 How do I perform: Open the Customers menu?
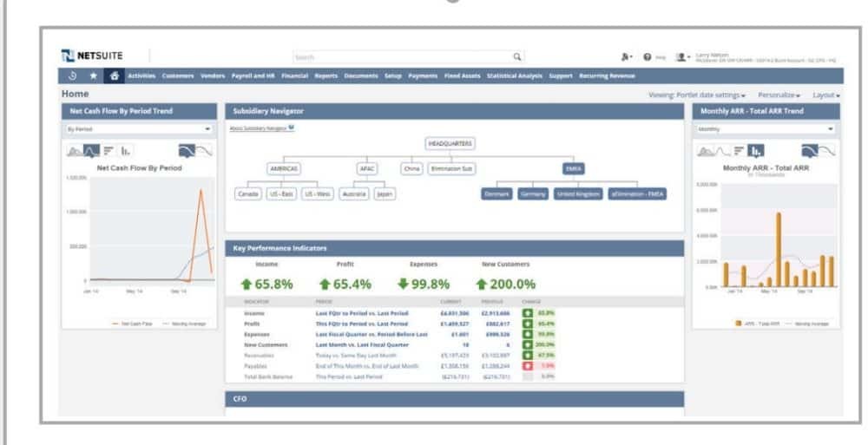pyautogui.click(x=178, y=76)
